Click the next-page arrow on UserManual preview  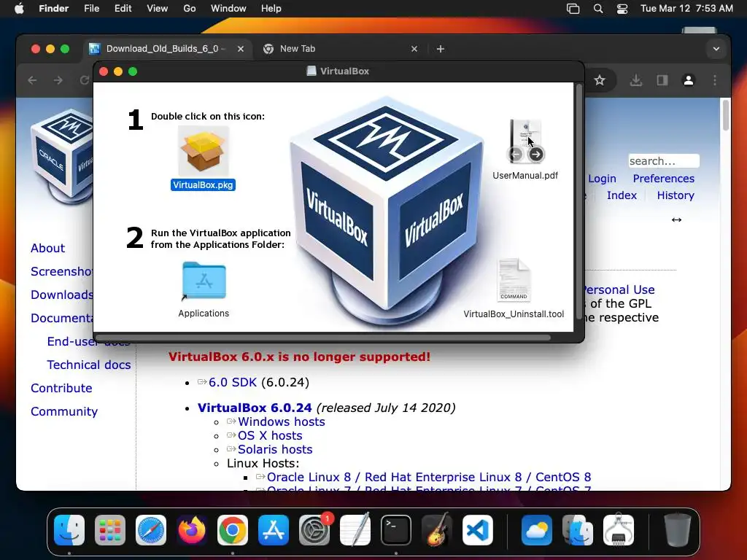536,155
